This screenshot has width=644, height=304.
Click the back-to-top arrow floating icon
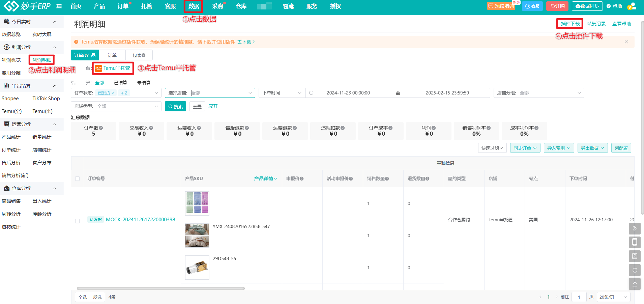click(x=635, y=284)
